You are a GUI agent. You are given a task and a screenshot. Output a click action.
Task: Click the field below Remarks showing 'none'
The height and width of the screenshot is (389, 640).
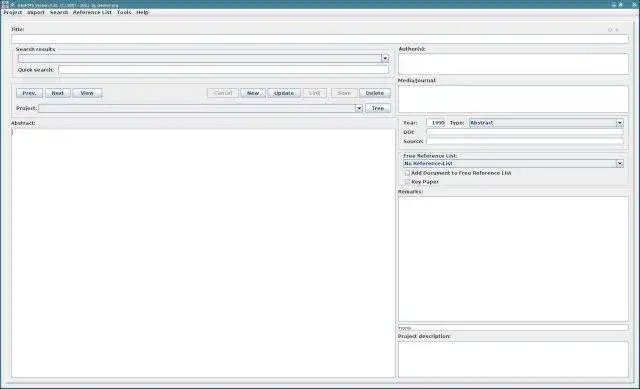513,328
